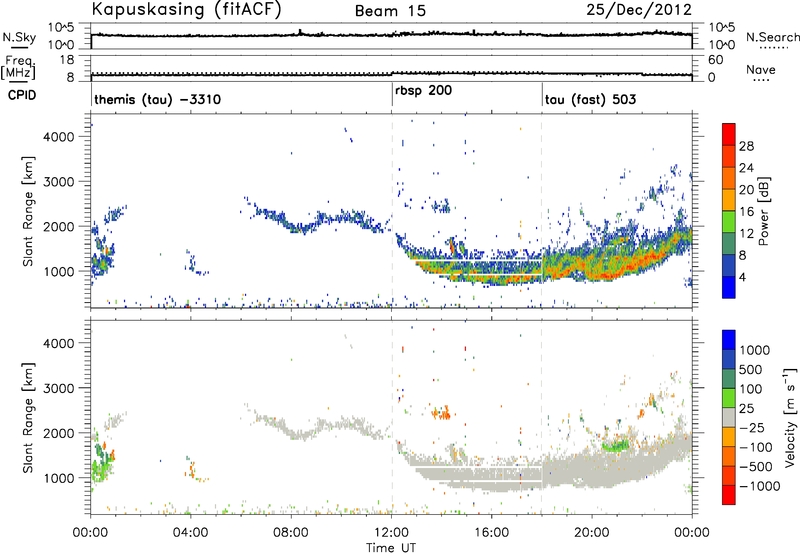800x554 pixels.
Task: Click the 500 label on Velocity colorbar
Action: pos(751,369)
